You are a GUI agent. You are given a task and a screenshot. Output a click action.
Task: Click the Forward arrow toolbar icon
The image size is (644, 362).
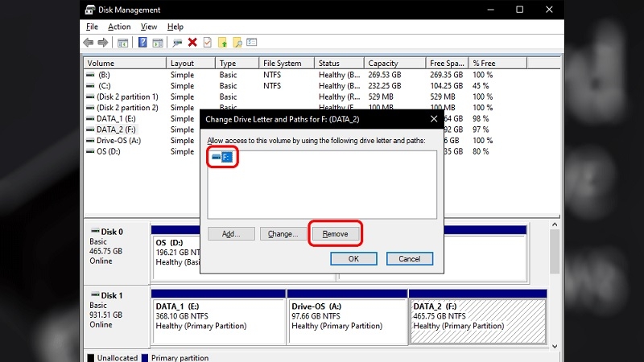click(x=103, y=43)
